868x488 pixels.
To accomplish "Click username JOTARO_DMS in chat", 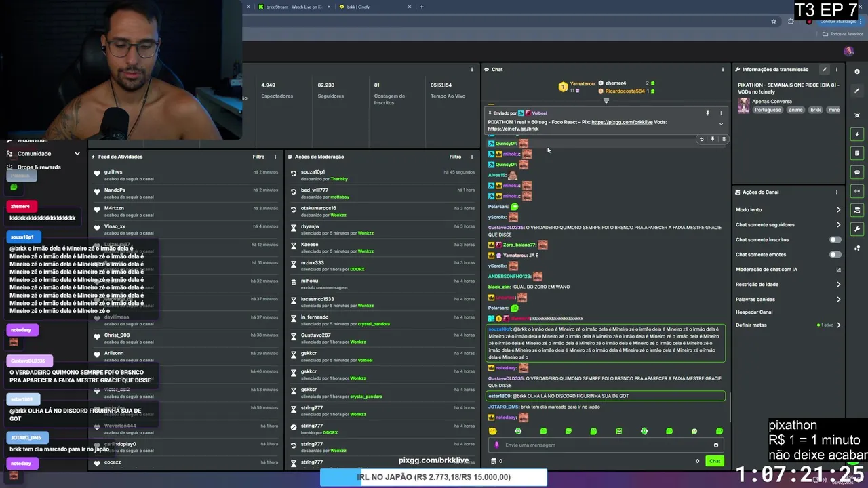I will [x=503, y=407].
